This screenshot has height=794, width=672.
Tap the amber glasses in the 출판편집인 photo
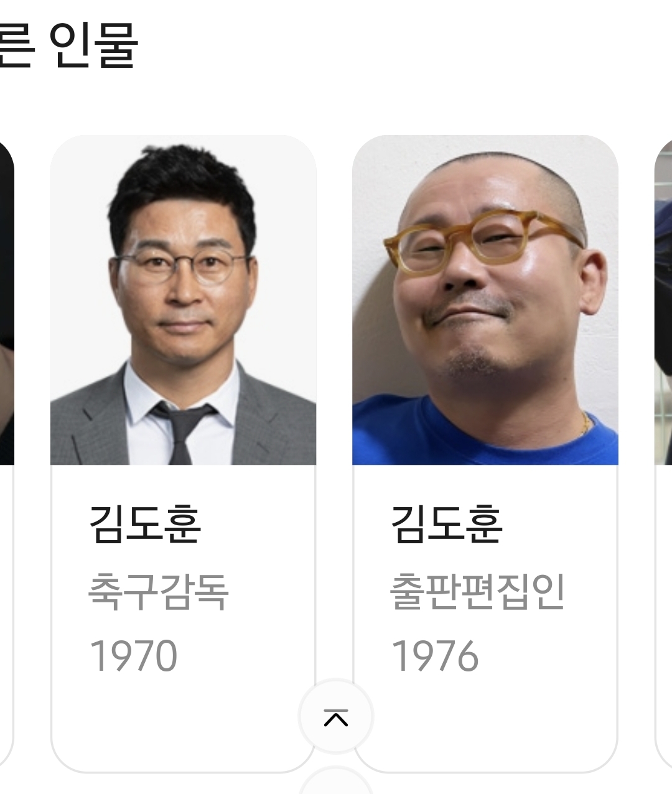coord(482,240)
